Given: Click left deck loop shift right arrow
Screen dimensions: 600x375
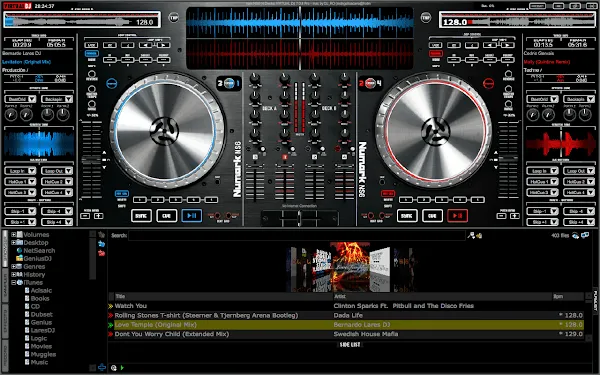Looking at the screenshot, I should (x=163, y=45).
